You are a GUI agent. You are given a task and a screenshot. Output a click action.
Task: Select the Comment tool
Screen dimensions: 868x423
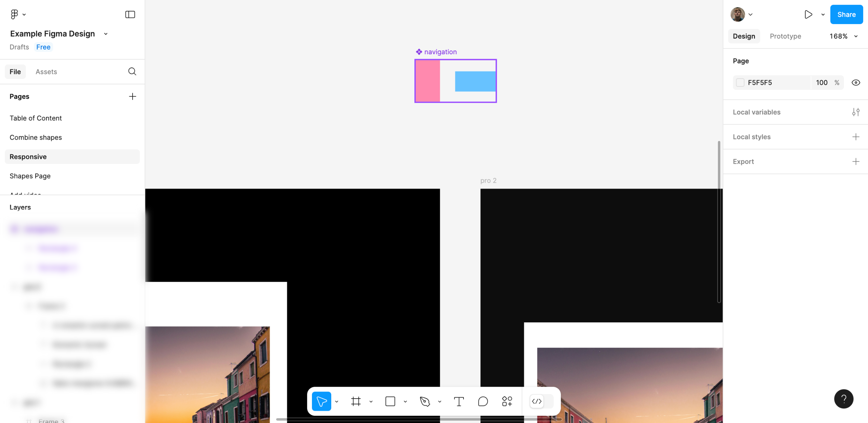coord(483,401)
